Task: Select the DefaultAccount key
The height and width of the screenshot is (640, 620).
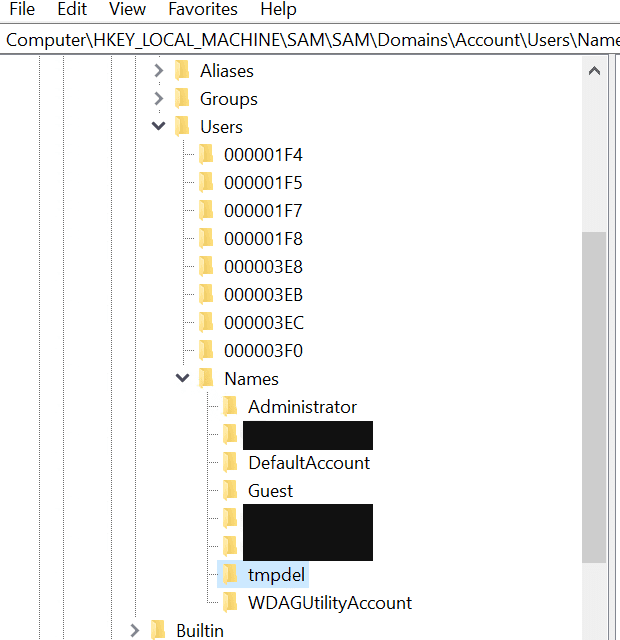Action: (309, 463)
